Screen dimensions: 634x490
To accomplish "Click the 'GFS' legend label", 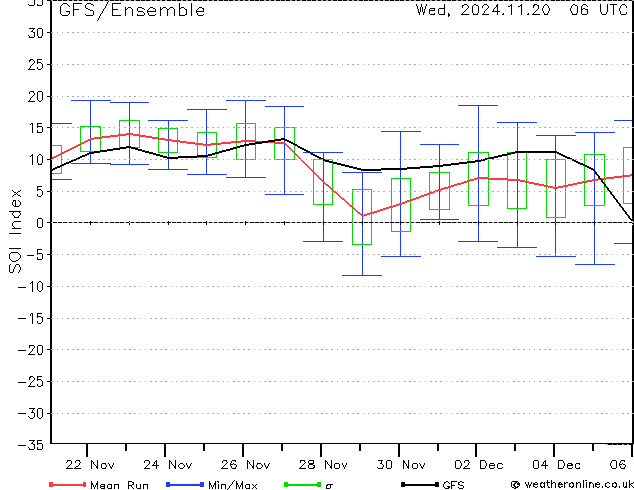I will [453, 485].
